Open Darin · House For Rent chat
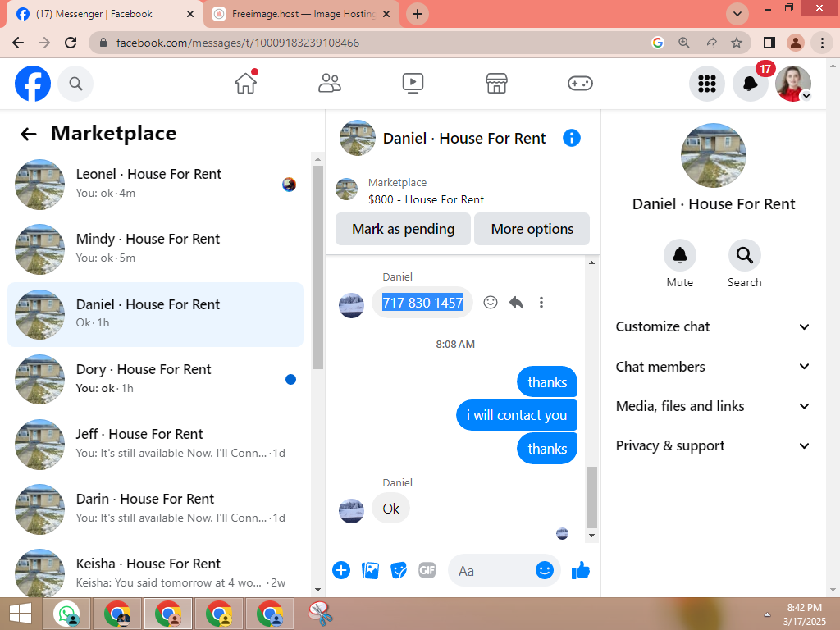Viewport: 840px width, 630px height. (155, 509)
